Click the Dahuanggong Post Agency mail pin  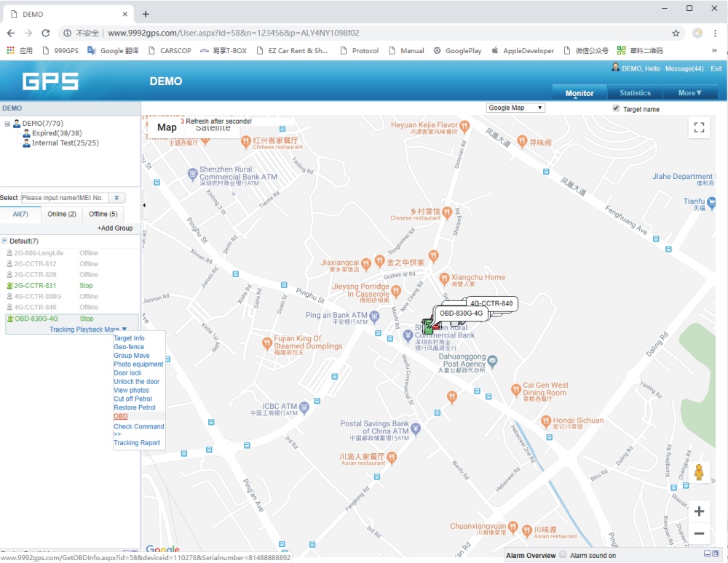click(x=492, y=360)
